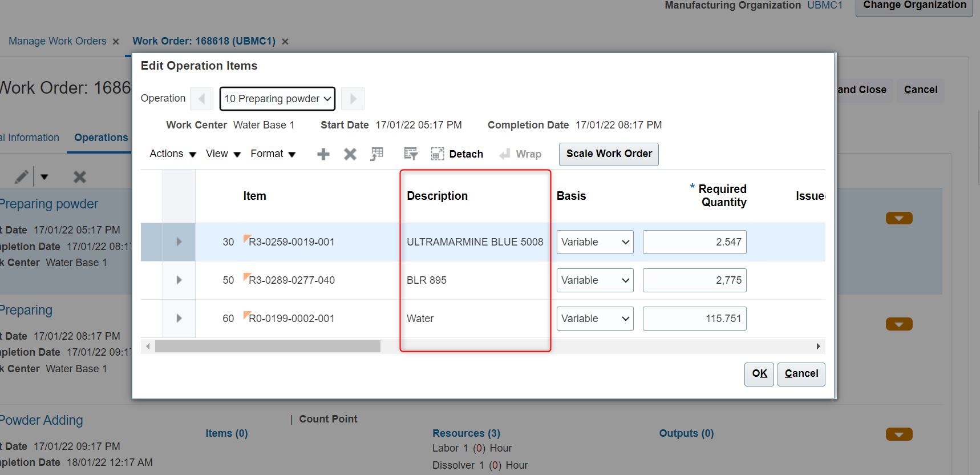Click description text BLR 895
Viewport: 980px width, 475px height.
[427, 280]
